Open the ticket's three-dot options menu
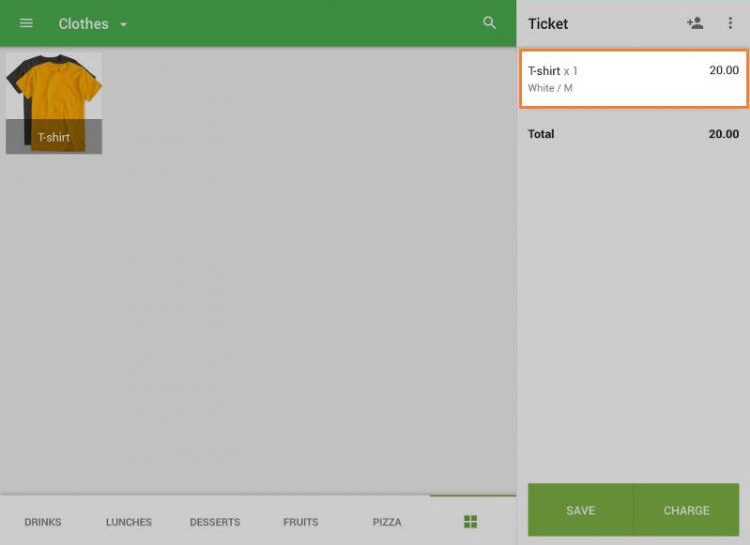750x545 pixels. [730, 23]
